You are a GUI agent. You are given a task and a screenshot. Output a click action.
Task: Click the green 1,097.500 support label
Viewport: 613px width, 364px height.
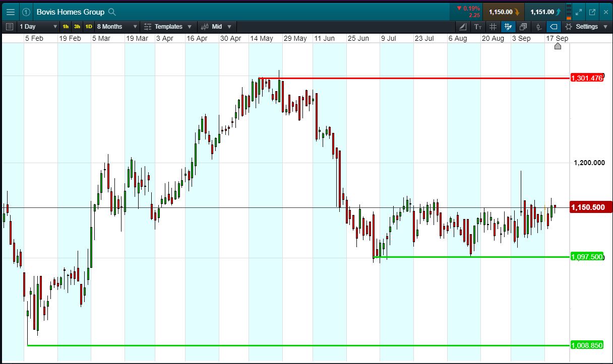[x=587, y=257]
